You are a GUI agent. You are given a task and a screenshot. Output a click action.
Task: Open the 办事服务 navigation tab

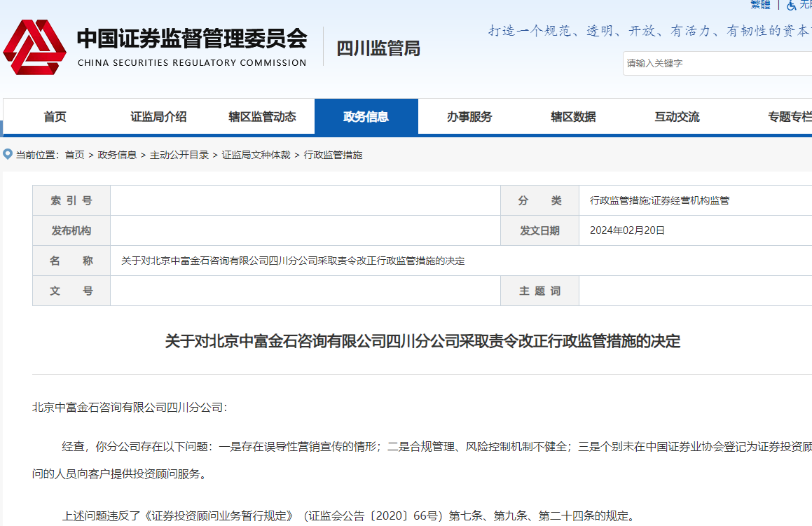(469, 117)
